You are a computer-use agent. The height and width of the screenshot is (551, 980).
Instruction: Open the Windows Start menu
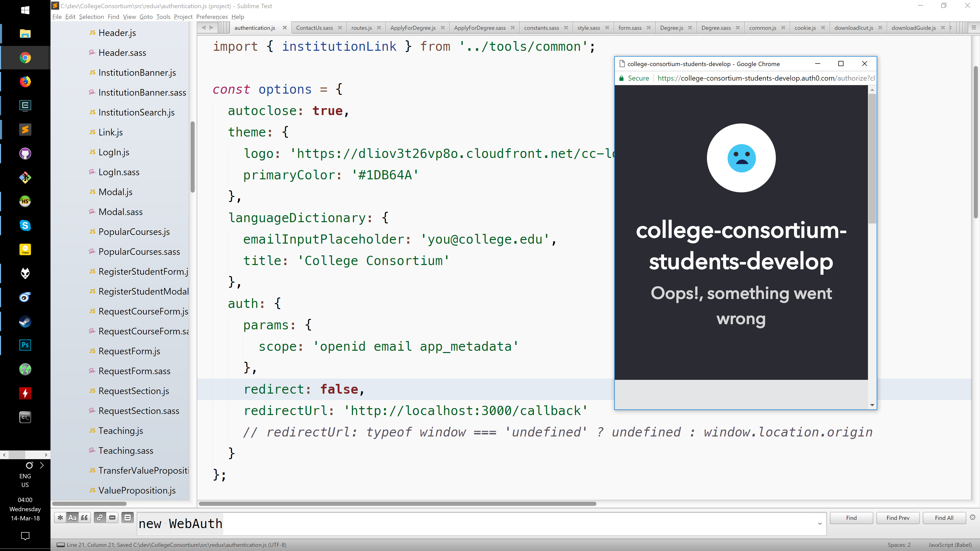point(25,10)
